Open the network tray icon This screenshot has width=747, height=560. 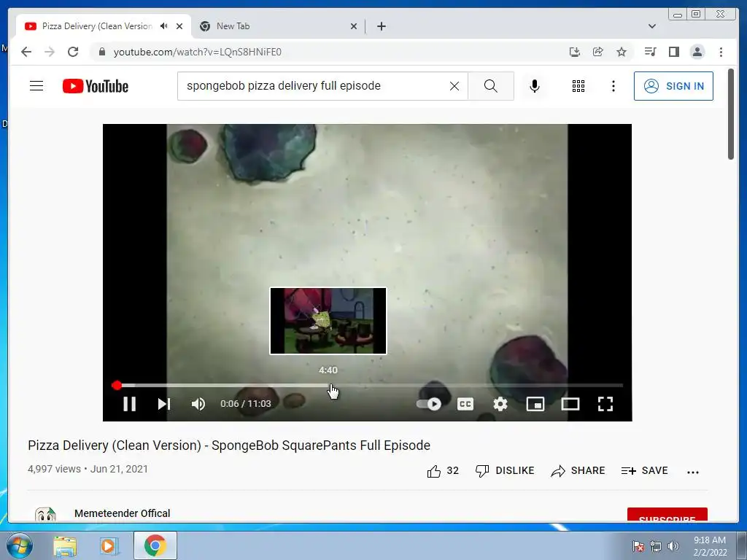[656, 546]
